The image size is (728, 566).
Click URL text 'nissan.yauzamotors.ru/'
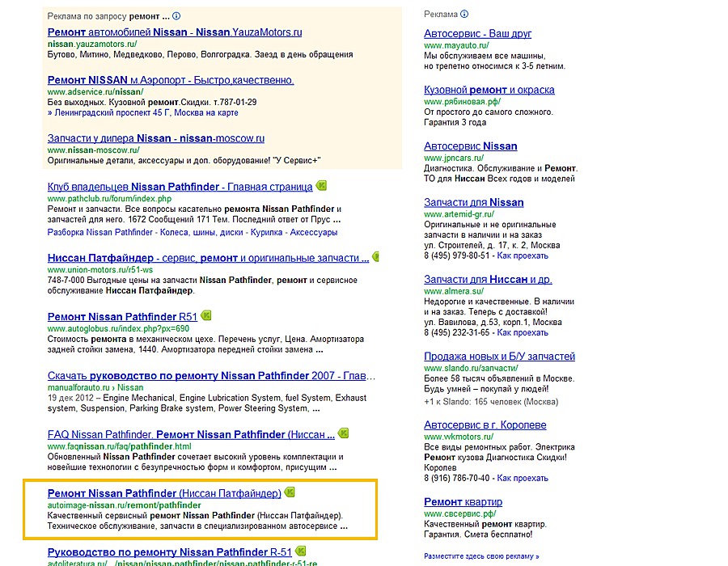click(92, 44)
